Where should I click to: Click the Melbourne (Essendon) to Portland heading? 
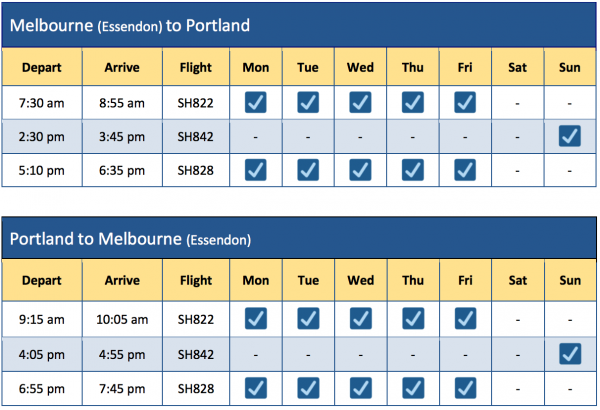click(x=130, y=25)
